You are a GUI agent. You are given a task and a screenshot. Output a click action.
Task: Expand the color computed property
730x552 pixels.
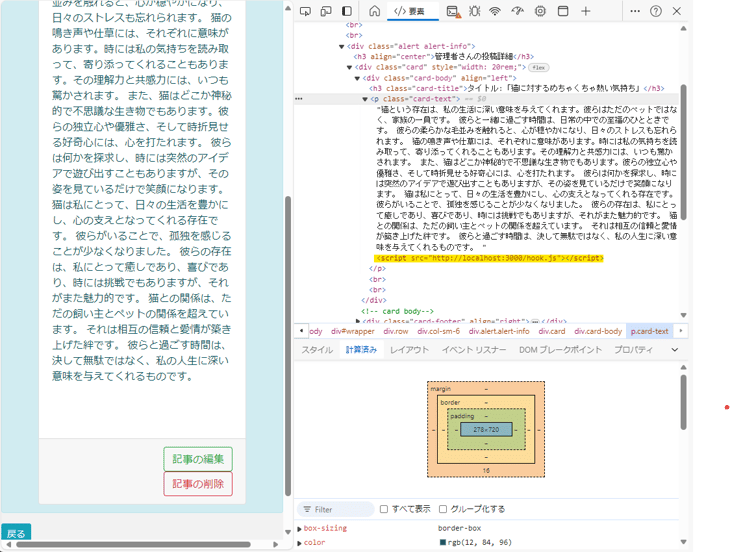coord(299,543)
